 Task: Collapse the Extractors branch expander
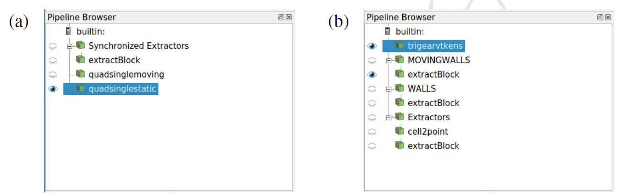click(x=389, y=118)
